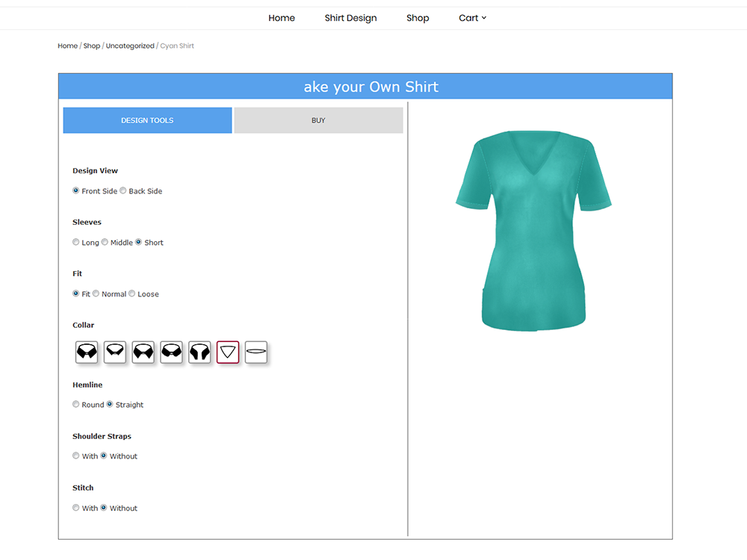Image resolution: width=747 pixels, height=560 pixels.
Task: Choose the first collar style icon
Action: click(x=87, y=352)
